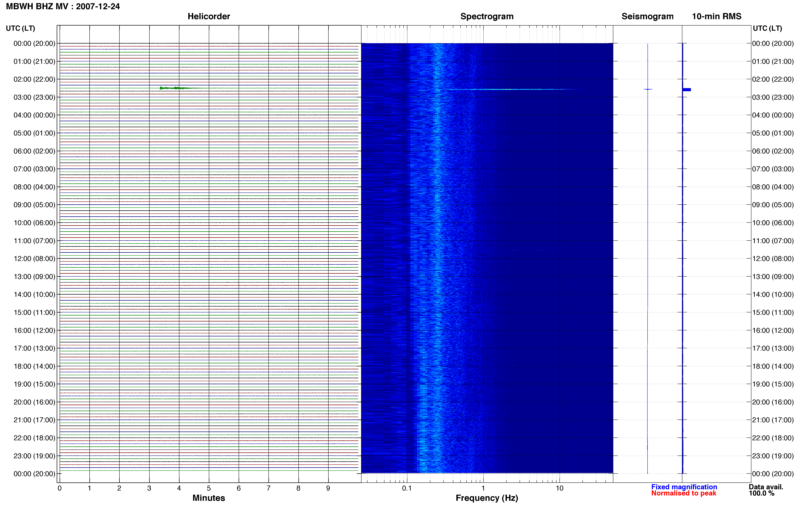
Task: Select the Helicorder panel heading
Action: click(209, 16)
